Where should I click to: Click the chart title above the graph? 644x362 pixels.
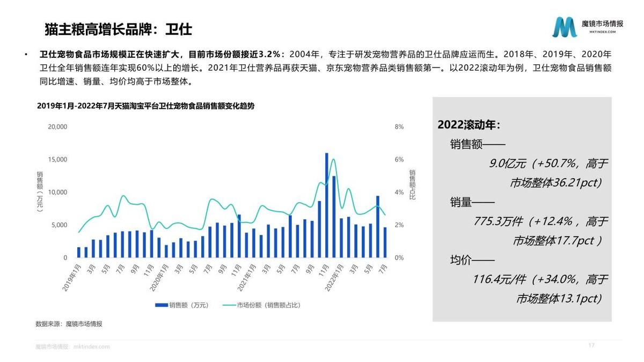coord(145,106)
